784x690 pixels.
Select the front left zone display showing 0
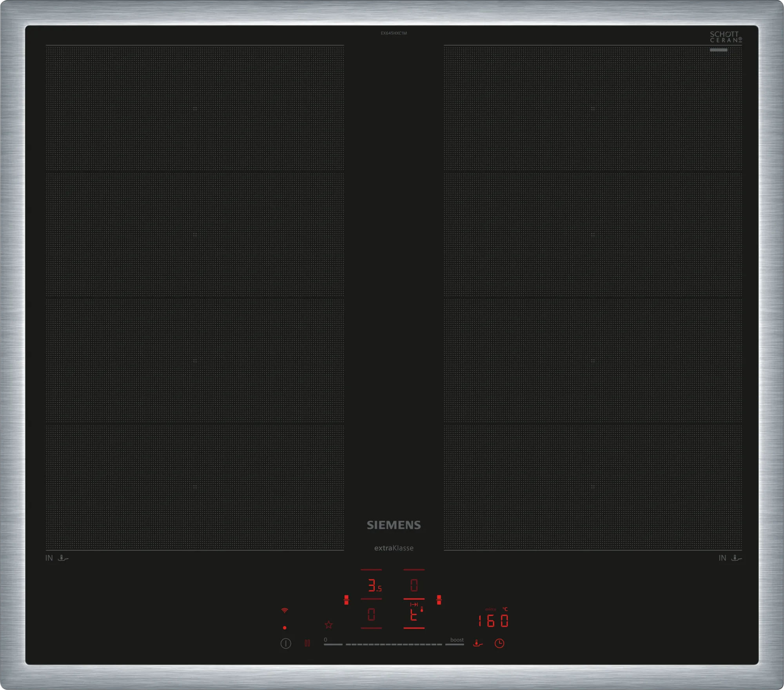[371, 614]
